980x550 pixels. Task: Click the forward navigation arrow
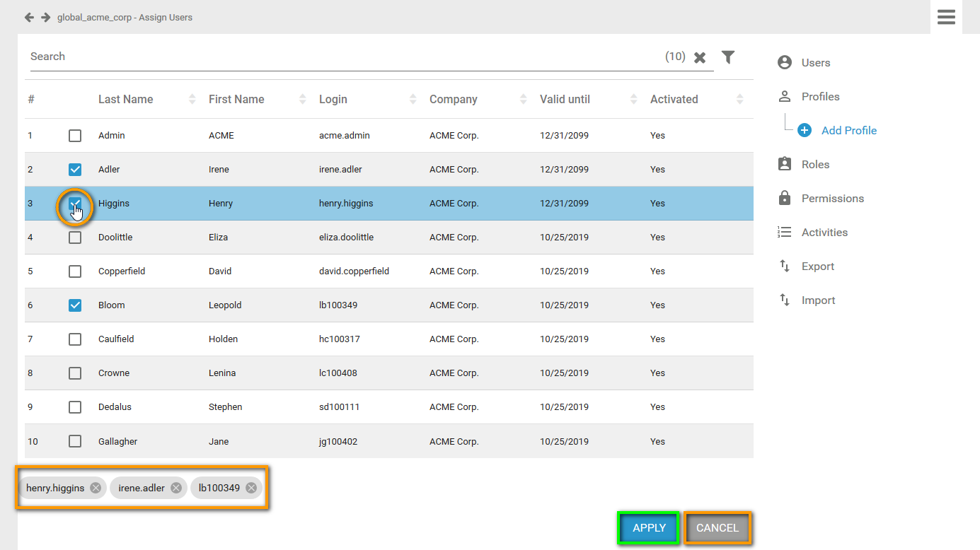[x=45, y=17]
